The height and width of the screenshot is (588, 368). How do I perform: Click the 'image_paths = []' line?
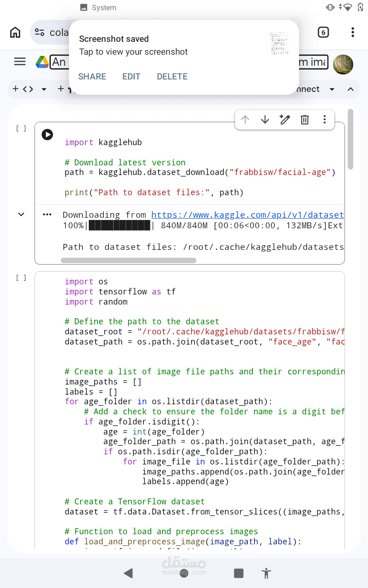[103, 382]
